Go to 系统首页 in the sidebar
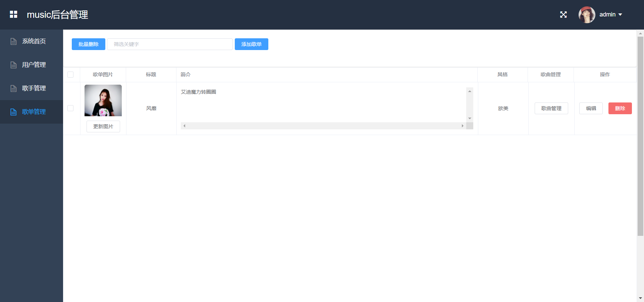 [x=32, y=41]
